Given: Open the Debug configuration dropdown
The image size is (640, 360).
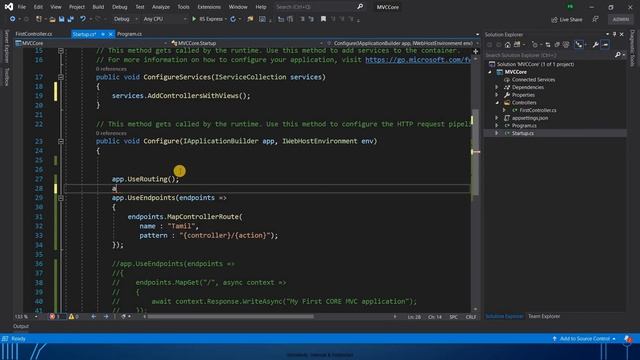Looking at the screenshot, I should tap(125, 19).
